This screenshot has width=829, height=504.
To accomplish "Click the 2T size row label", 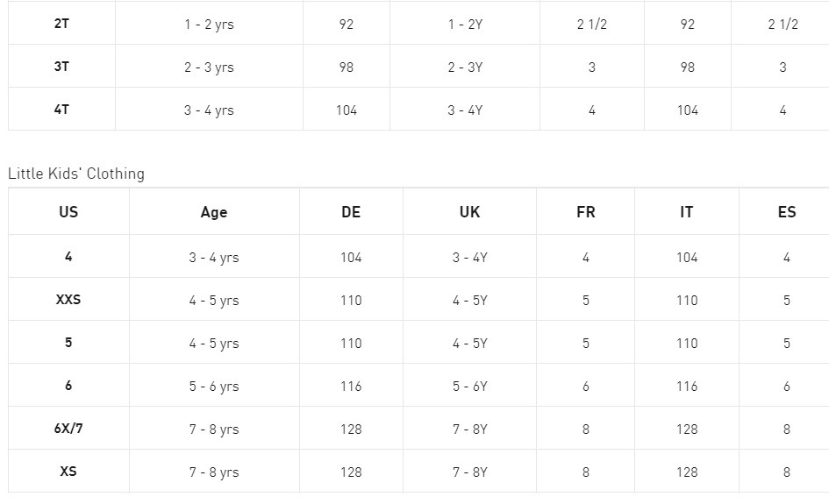I will click(x=61, y=24).
